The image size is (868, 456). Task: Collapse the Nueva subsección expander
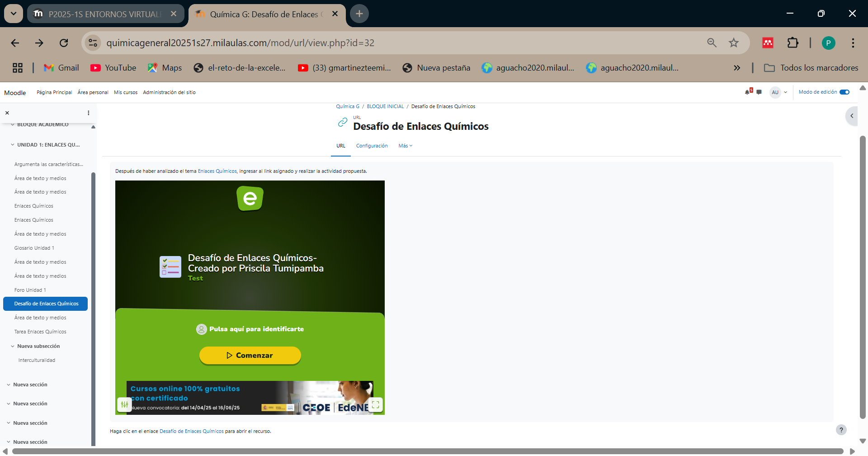[x=13, y=346]
